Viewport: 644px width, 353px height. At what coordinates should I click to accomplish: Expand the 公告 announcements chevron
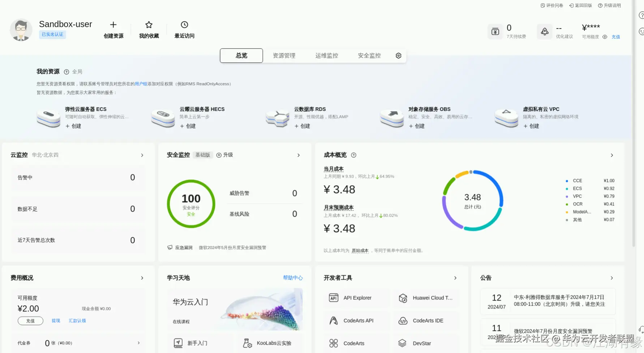point(612,278)
